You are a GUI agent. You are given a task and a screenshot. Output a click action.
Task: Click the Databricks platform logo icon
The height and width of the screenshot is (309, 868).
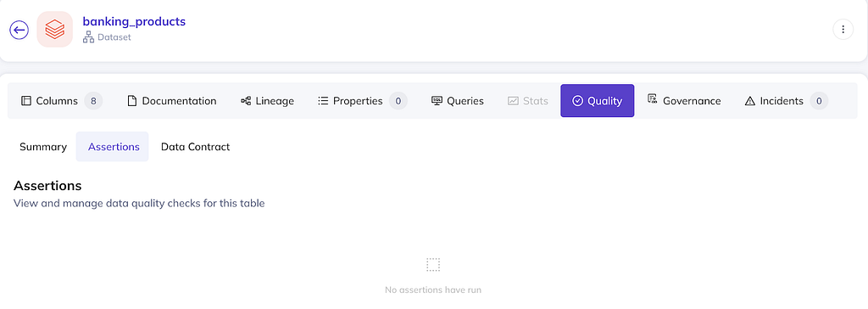[55, 30]
